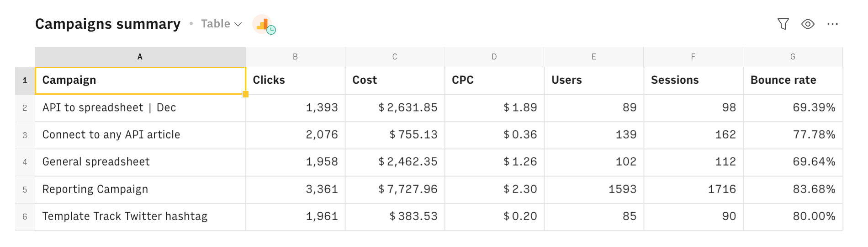Screen dimensions: 868x247
Task: Toggle the eye visibility icon
Action: pyautogui.click(x=808, y=24)
